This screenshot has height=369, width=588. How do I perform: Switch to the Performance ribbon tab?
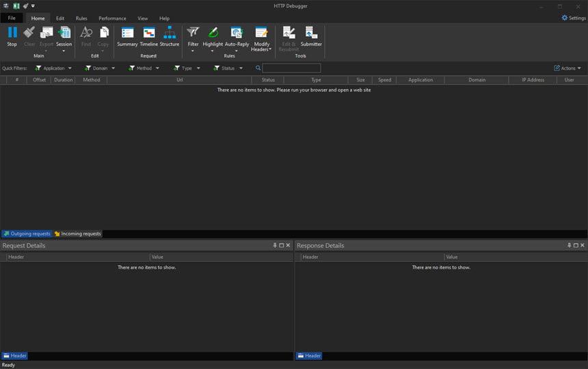coord(112,18)
